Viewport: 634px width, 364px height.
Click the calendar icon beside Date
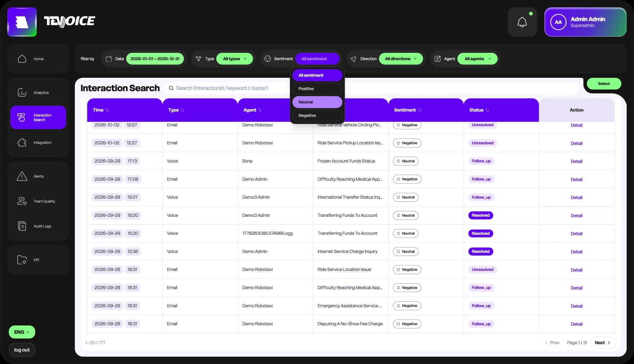(x=109, y=59)
